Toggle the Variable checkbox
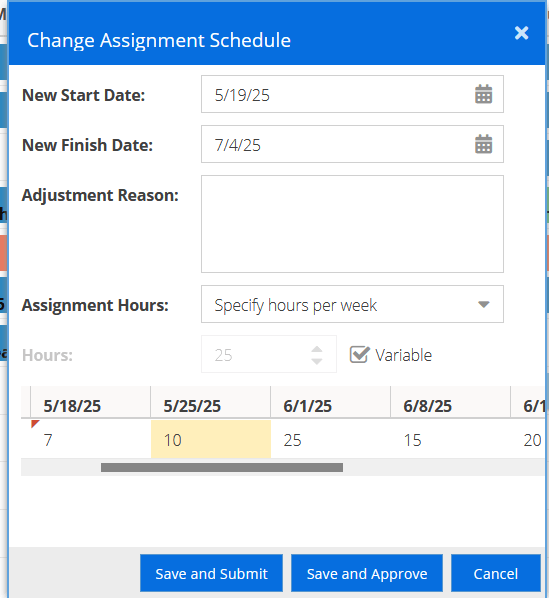This screenshot has height=598, width=549. [359, 355]
